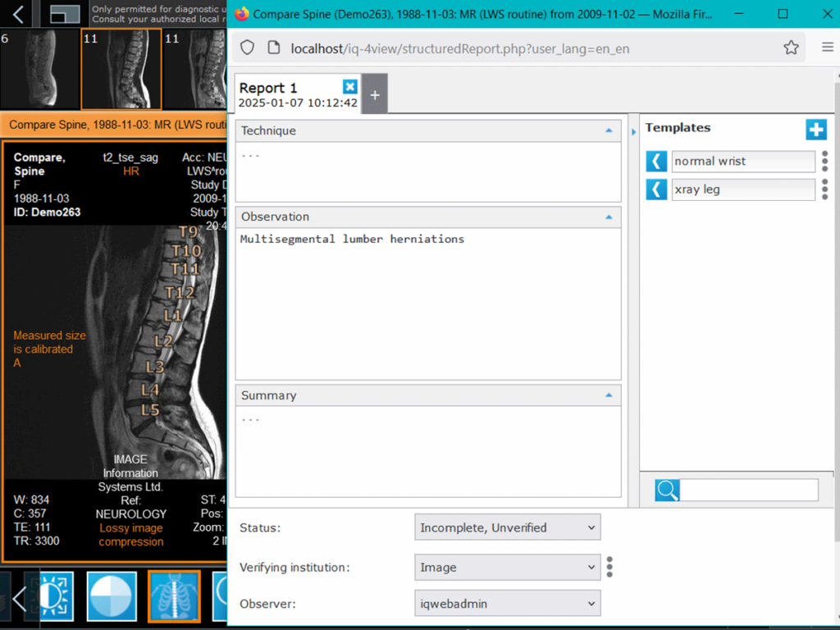
Task: Click the xray leg template name field
Action: point(743,189)
